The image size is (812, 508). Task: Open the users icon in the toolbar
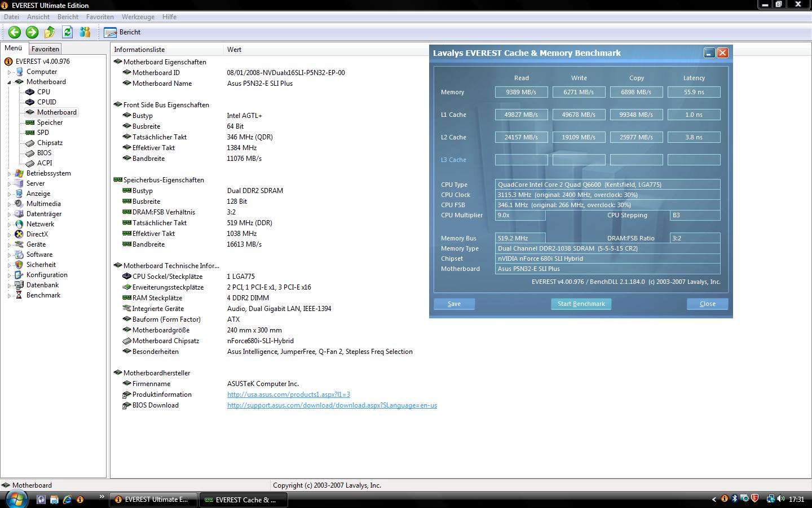pyautogui.click(x=85, y=32)
